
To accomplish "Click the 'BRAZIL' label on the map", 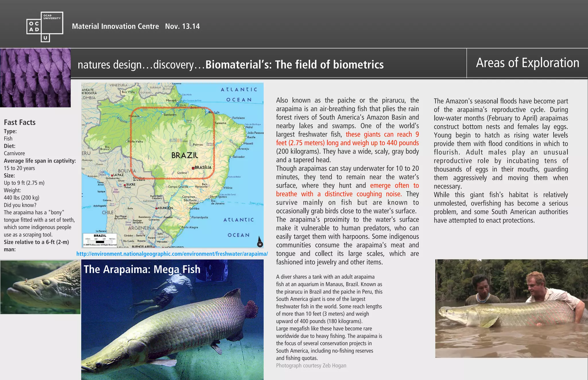I will click(185, 155).
